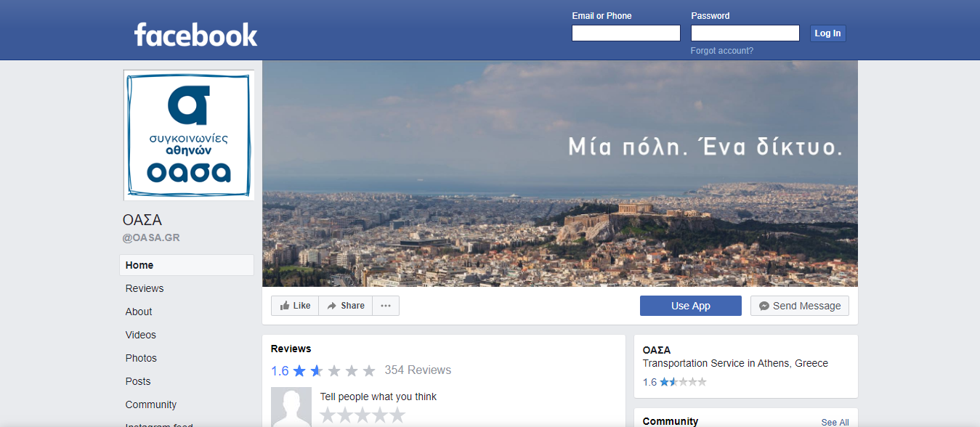Open Community in the sidebar menu
This screenshot has width=980, height=427.
(151, 404)
